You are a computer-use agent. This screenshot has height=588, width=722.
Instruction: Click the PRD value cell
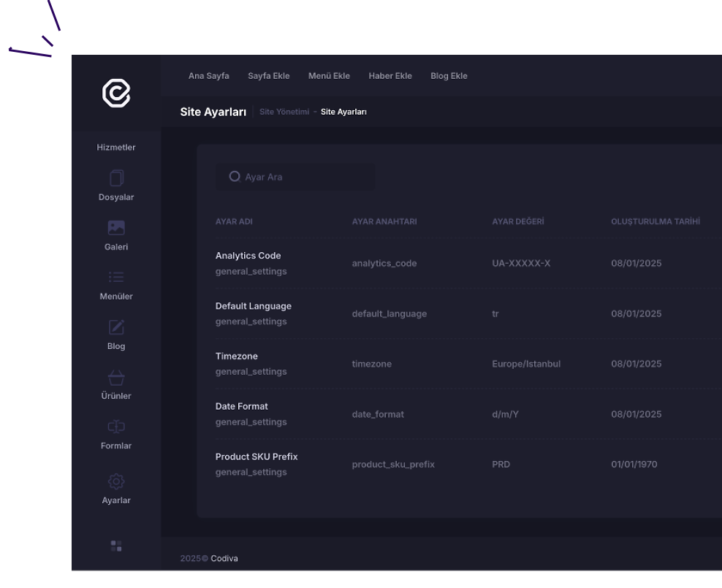click(501, 465)
